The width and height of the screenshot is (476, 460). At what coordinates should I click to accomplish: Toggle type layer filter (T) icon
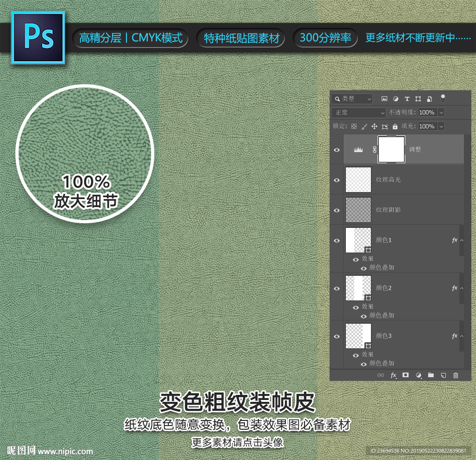click(407, 99)
